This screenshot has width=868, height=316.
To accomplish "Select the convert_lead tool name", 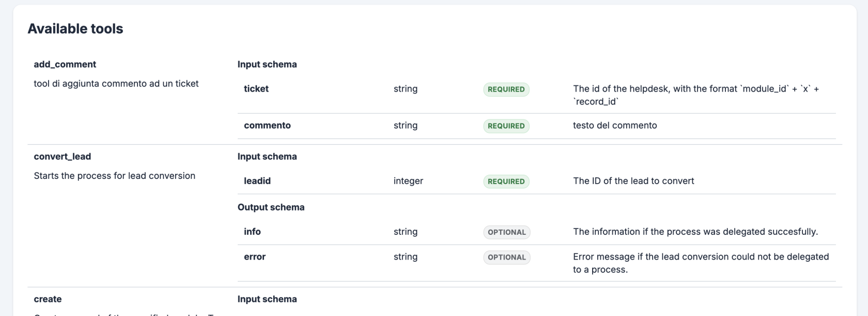I will pos(63,156).
